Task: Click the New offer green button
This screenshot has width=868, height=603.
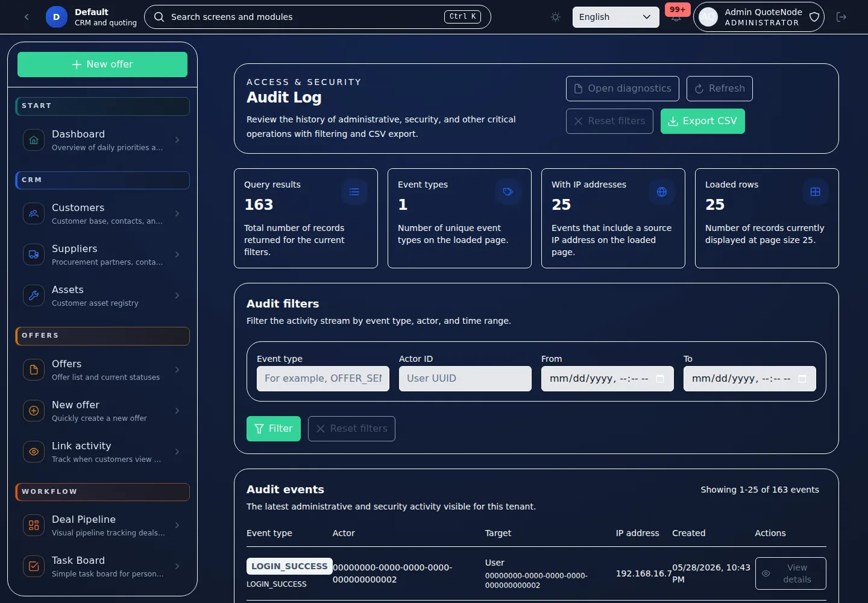Action: point(102,65)
